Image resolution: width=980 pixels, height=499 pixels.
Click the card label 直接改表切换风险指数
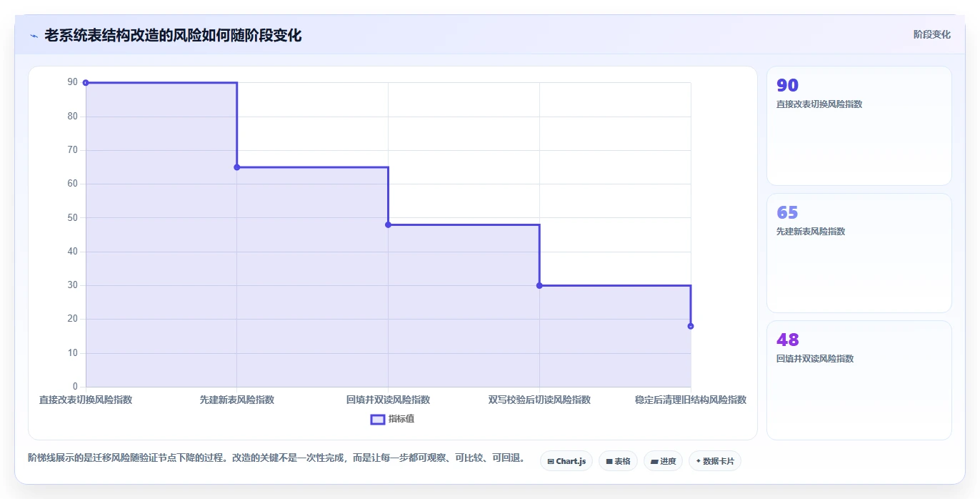819,104
